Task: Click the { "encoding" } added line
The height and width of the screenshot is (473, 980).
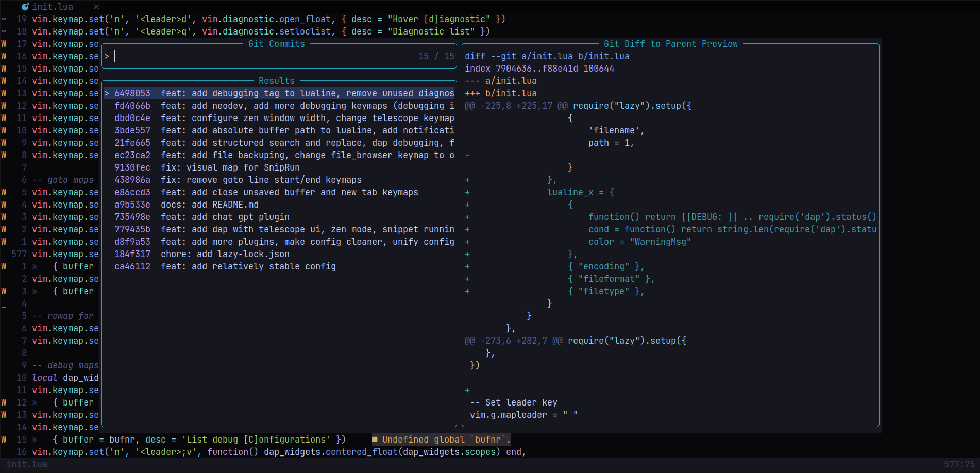Action: point(606,266)
